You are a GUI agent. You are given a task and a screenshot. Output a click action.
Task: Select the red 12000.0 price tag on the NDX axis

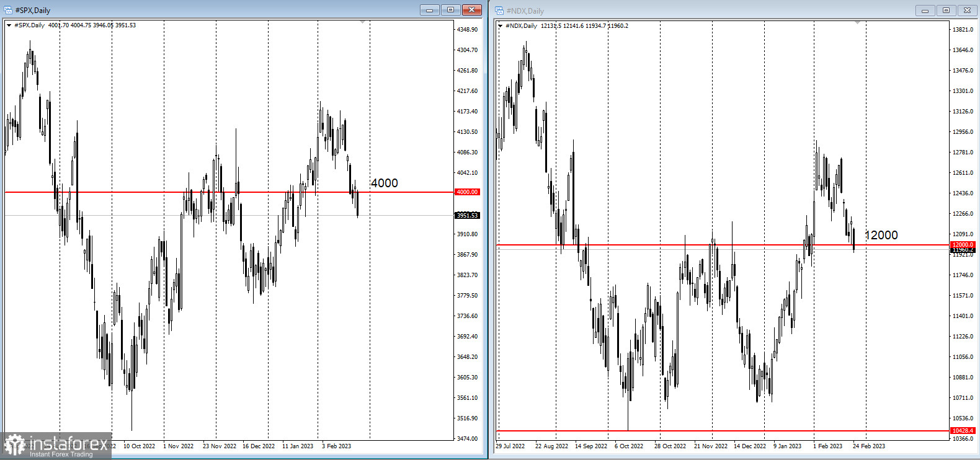click(963, 245)
